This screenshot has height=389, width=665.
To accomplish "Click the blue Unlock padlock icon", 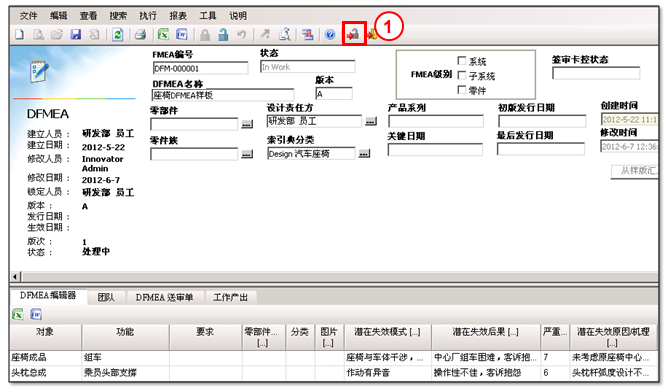I will pos(223,34).
